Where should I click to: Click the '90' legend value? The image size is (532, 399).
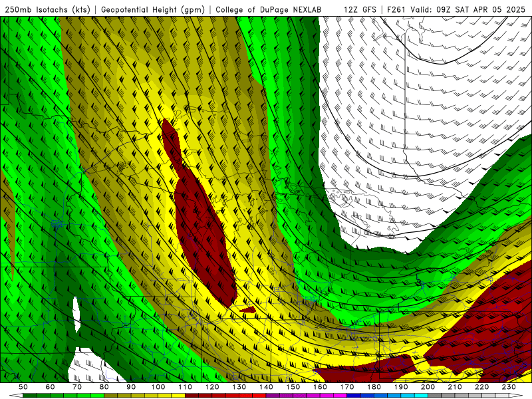pos(131,387)
